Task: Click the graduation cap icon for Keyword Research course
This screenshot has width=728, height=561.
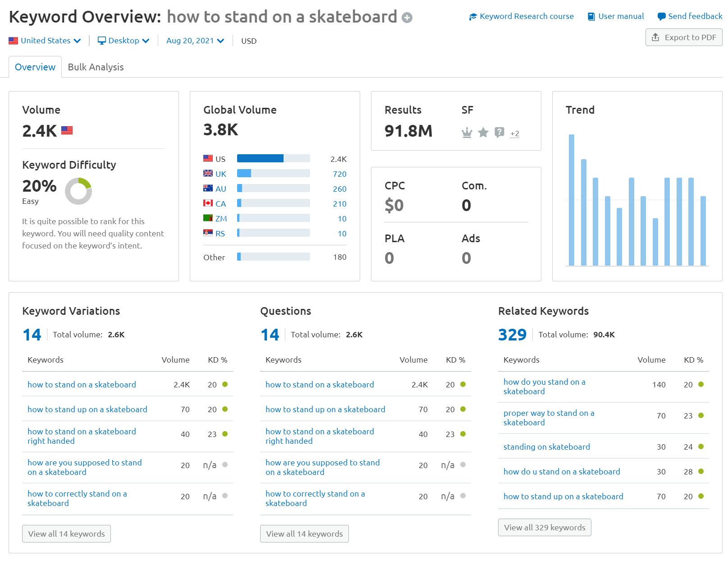Action: click(x=473, y=17)
